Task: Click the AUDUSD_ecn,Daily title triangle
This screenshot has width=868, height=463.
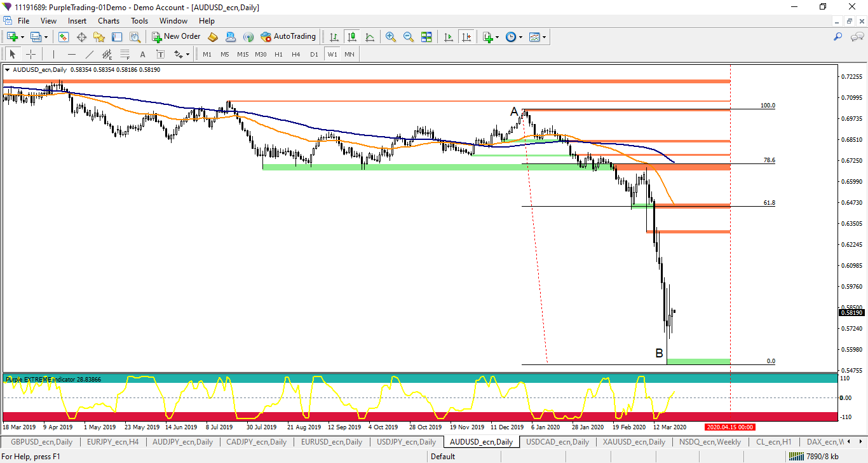Action: pyautogui.click(x=7, y=70)
